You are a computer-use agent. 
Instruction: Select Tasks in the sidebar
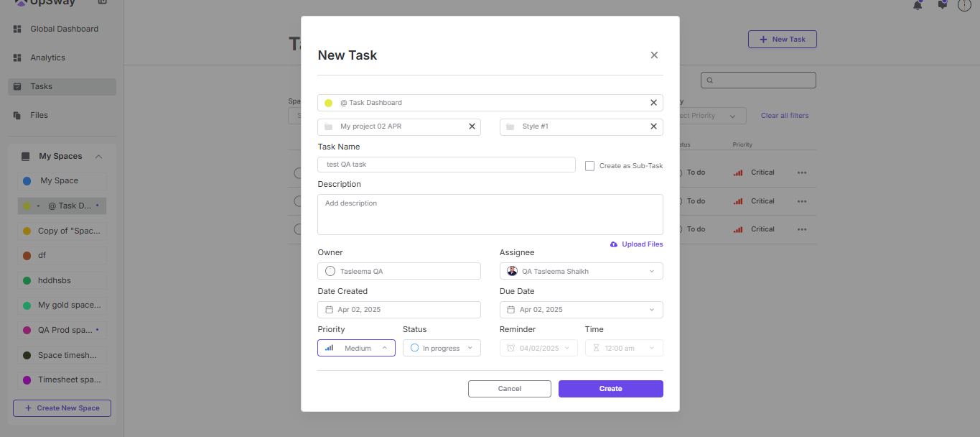(41, 86)
